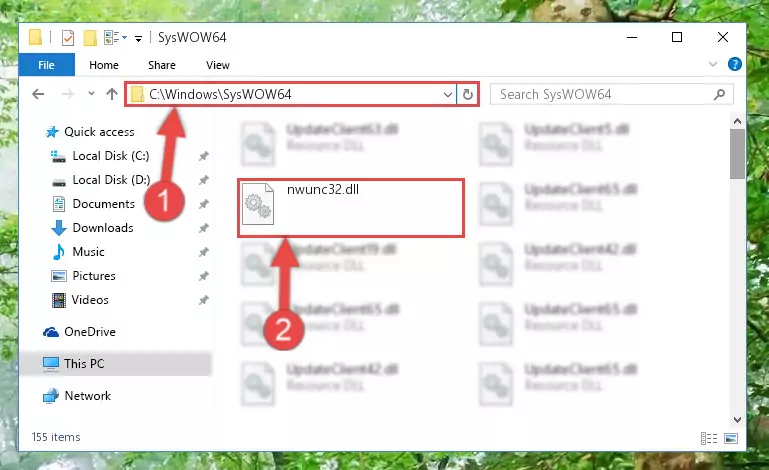Click the OneDrive cloud icon

pyautogui.click(x=51, y=332)
